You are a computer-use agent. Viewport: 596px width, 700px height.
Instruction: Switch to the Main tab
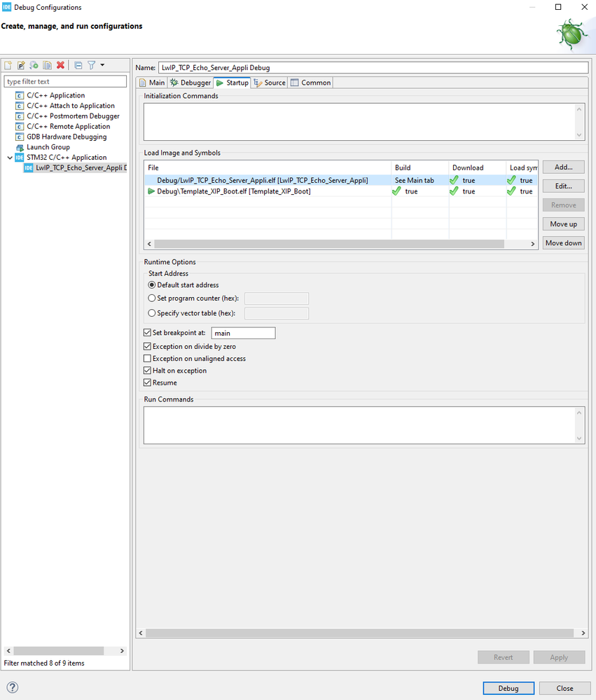click(152, 83)
